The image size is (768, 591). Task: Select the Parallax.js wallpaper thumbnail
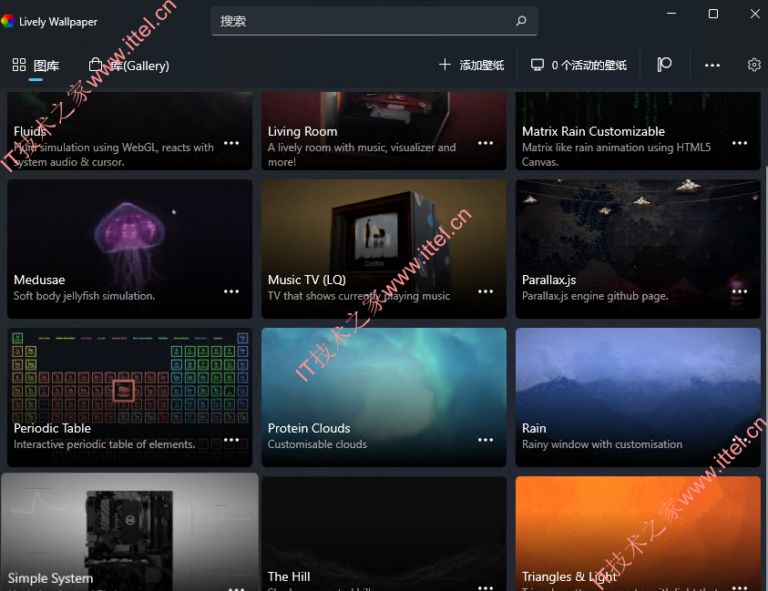click(638, 235)
